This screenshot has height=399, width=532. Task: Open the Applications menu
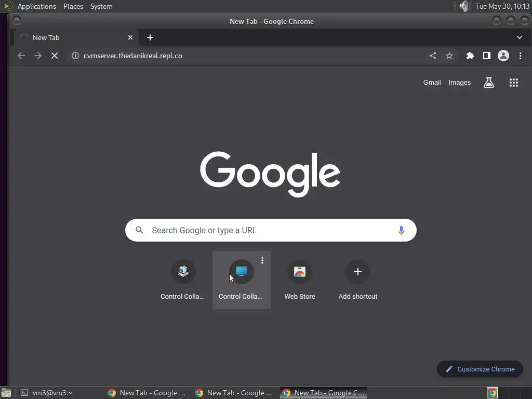point(37,6)
